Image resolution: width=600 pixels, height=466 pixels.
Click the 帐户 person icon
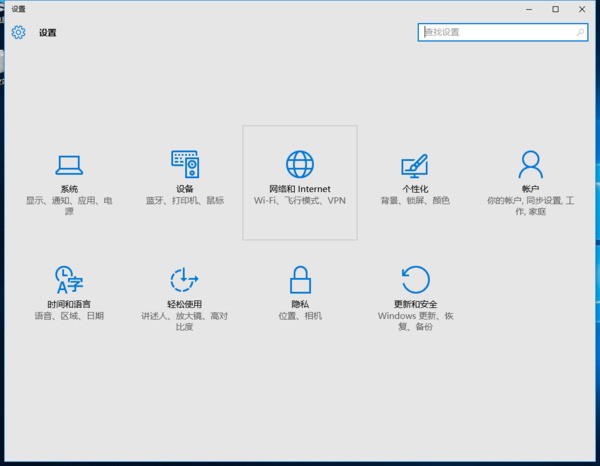[530, 164]
